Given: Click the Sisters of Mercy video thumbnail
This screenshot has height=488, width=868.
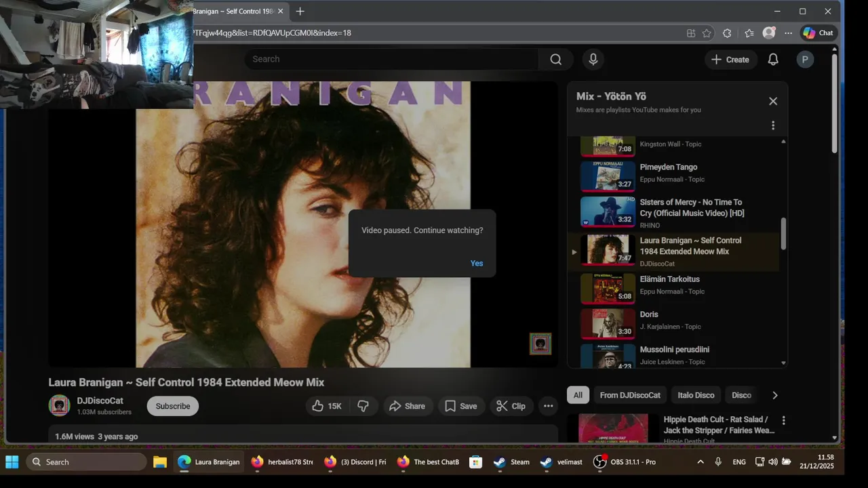Looking at the screenshot, I should (608, 211).
